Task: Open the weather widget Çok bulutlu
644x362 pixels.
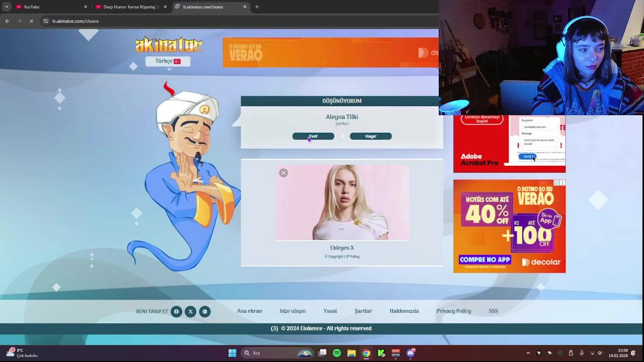Action: click(21, 353)
